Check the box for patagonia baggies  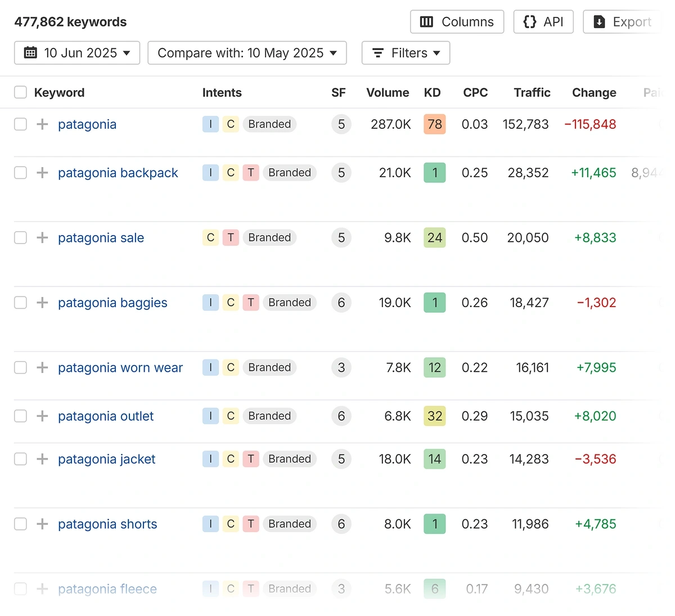click(20, 303)
